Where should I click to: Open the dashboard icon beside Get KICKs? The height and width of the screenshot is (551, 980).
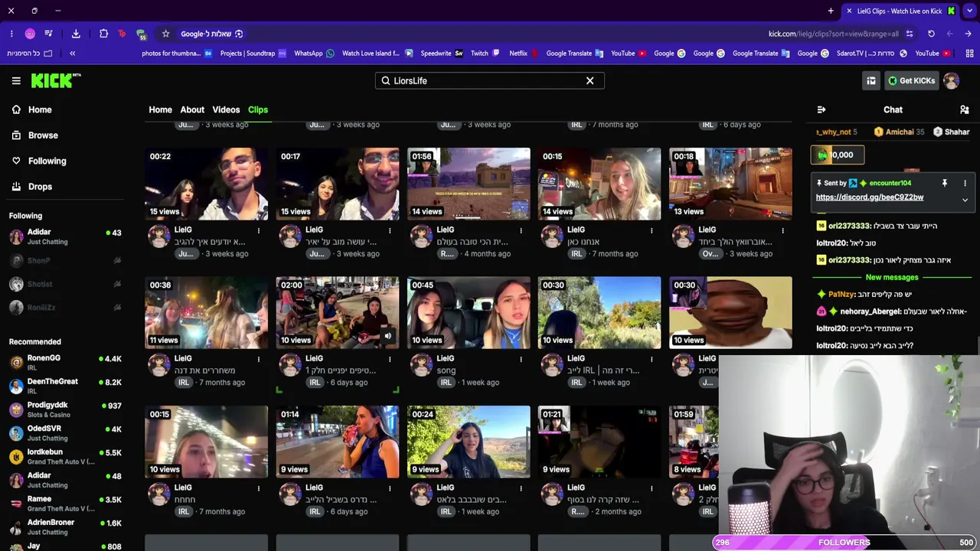point(871,80)
